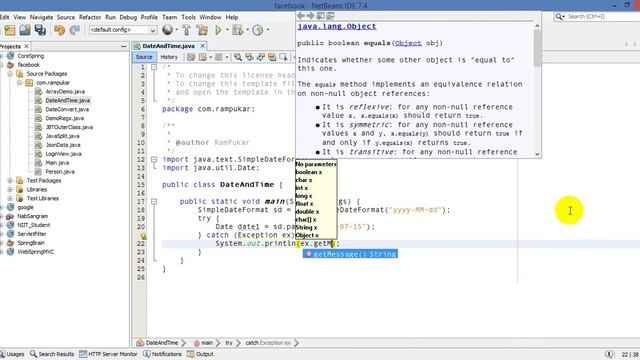This screenshot has width=640, height=360.
Task: Click open in browser icon in Javadoc popup
Action: point(321,16)
